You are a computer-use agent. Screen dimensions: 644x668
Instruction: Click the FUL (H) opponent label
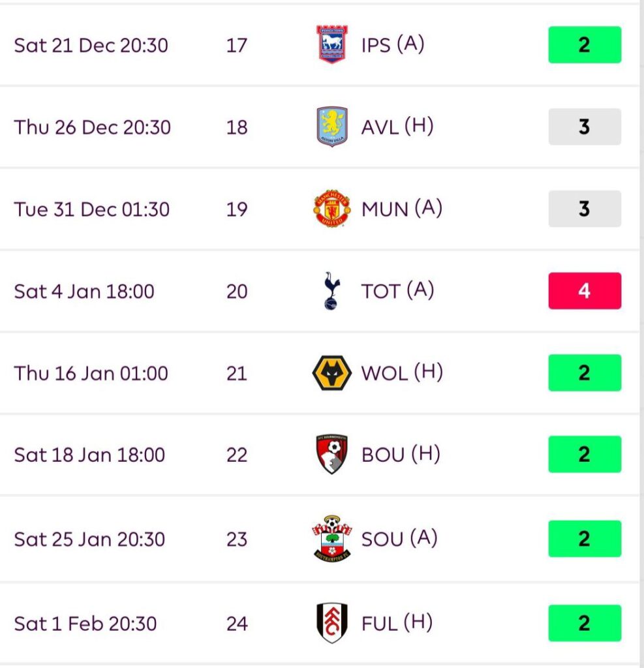tap(397, 623)
